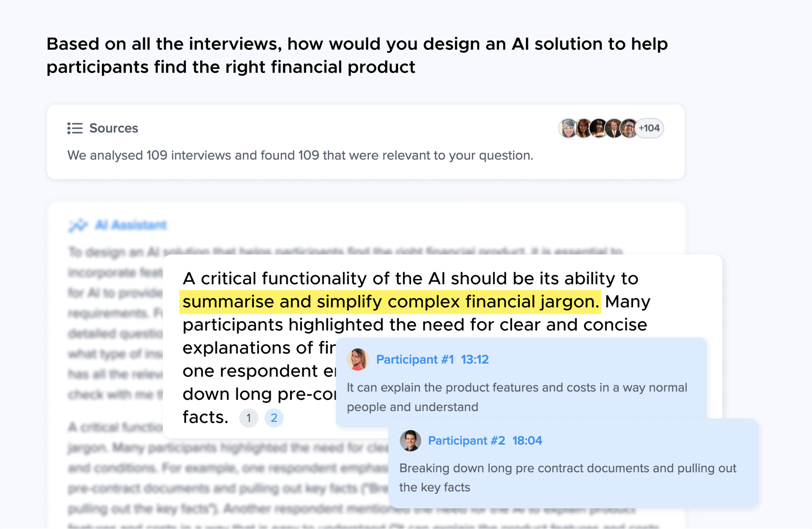The width and height of the screenshot is (812, 529).
Task: Click Participant #2's profile photo
Action: [x=410, y=441]
